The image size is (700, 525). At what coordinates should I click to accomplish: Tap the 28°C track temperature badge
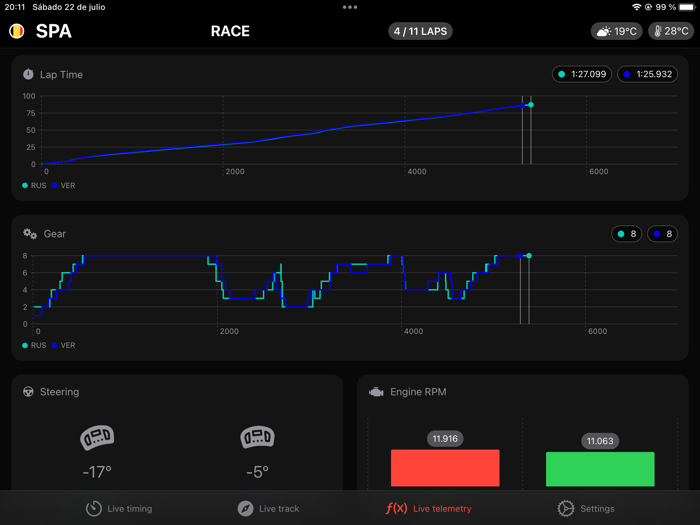tap(671, 31)
